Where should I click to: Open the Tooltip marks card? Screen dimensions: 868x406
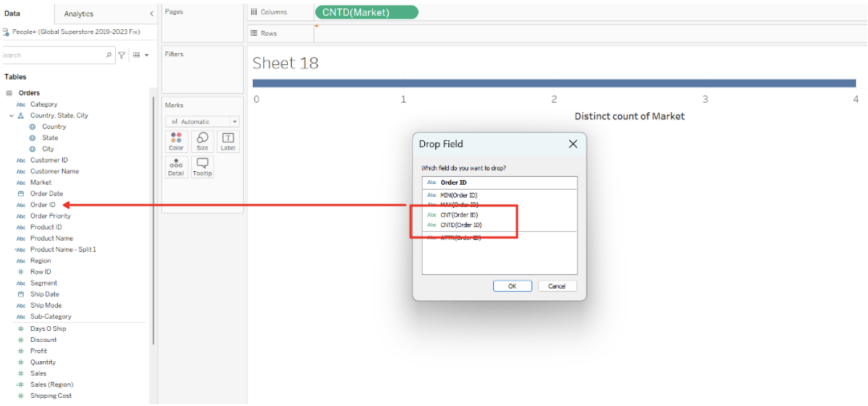click(202, 167)
